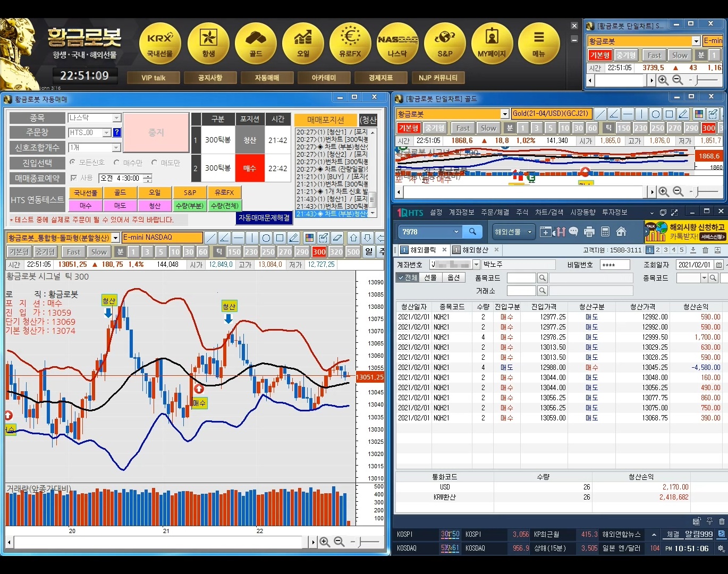The width and height of the screenshot is (728, 574).
Task: Open the NASDAQ 나스닥 icon
Action: pos(397,44)
